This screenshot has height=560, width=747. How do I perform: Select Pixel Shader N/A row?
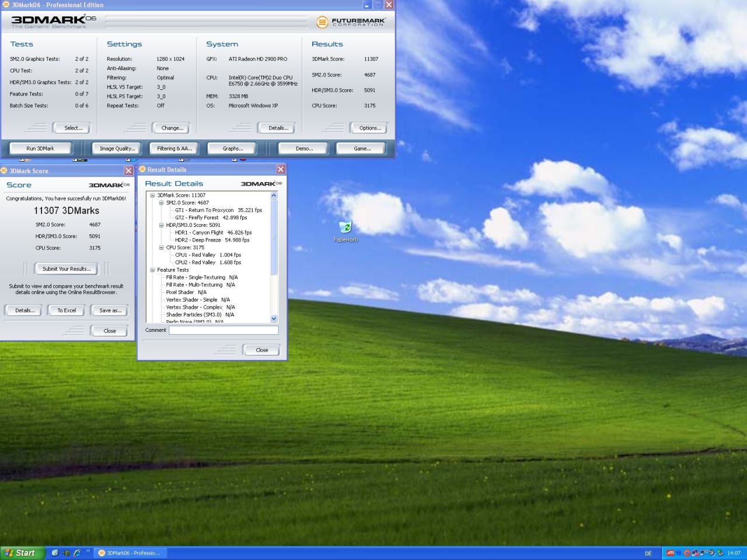tap(186, 292)
